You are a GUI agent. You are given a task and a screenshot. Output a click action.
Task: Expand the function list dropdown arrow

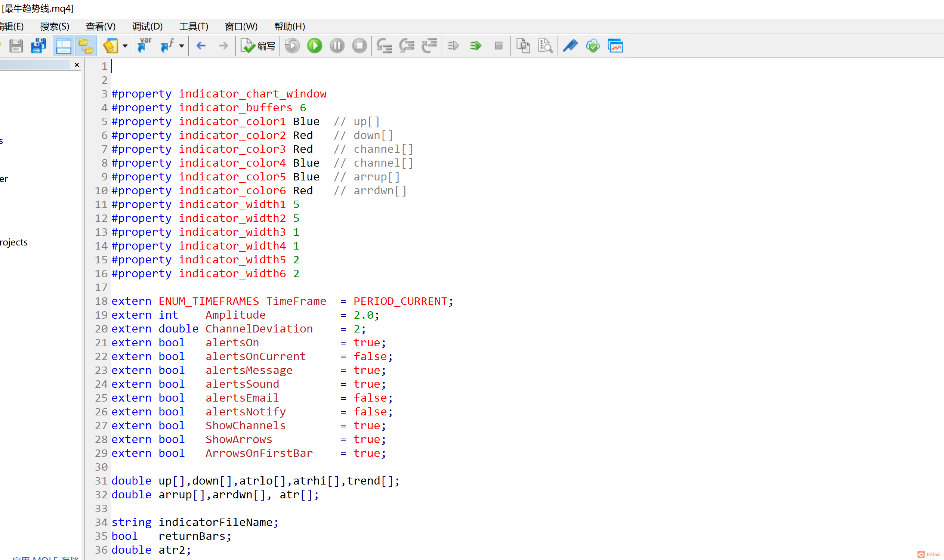tap(182, 46)
